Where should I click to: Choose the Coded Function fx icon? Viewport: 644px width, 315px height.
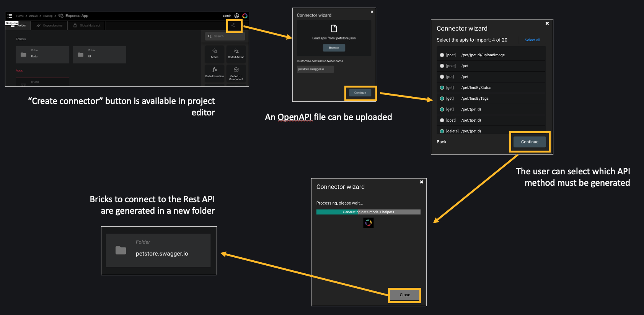215,70
